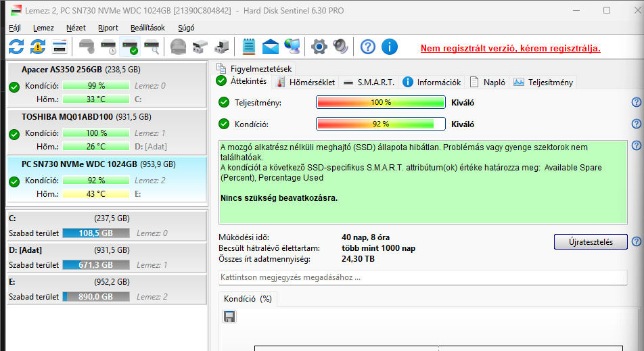Click green check icon of Apacer AS350
The width and height of the screenshot is (644, 351).
pyautogui.click(x=14, y=87)
